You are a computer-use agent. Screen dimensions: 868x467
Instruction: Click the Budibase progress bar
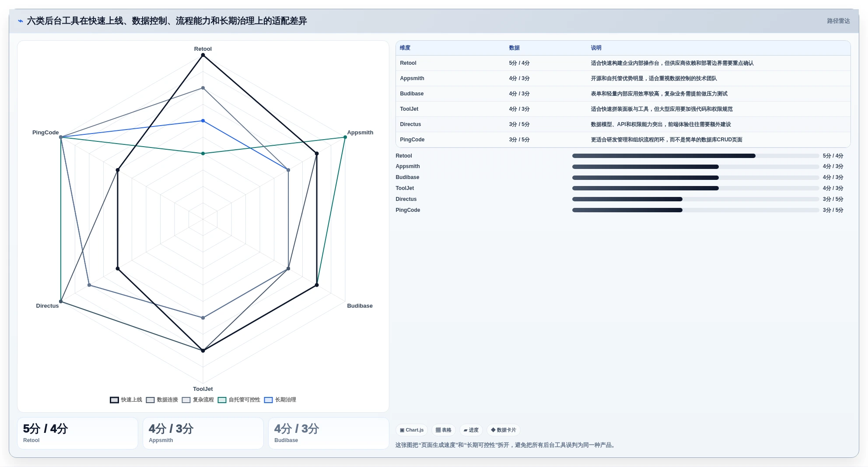click(x=696, y=177)
